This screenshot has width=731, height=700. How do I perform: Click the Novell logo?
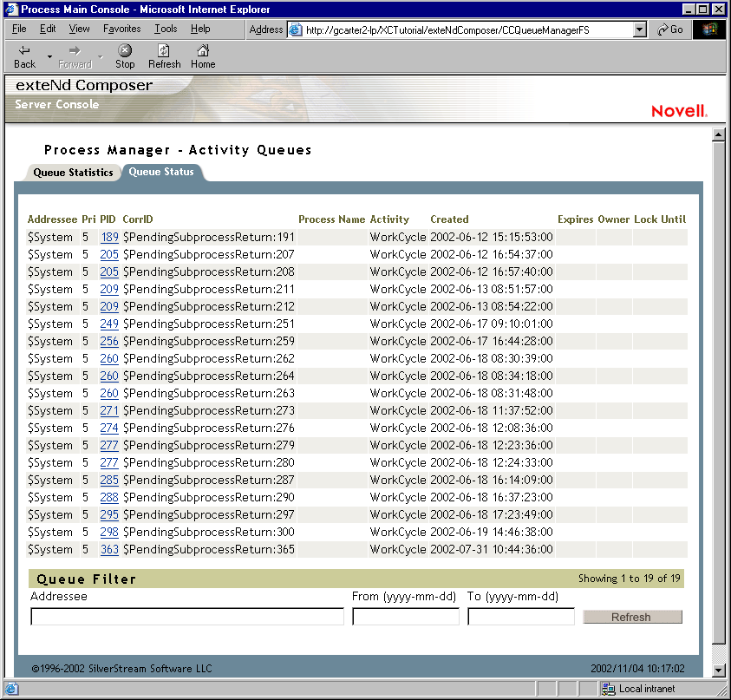(x=679, y=111)
